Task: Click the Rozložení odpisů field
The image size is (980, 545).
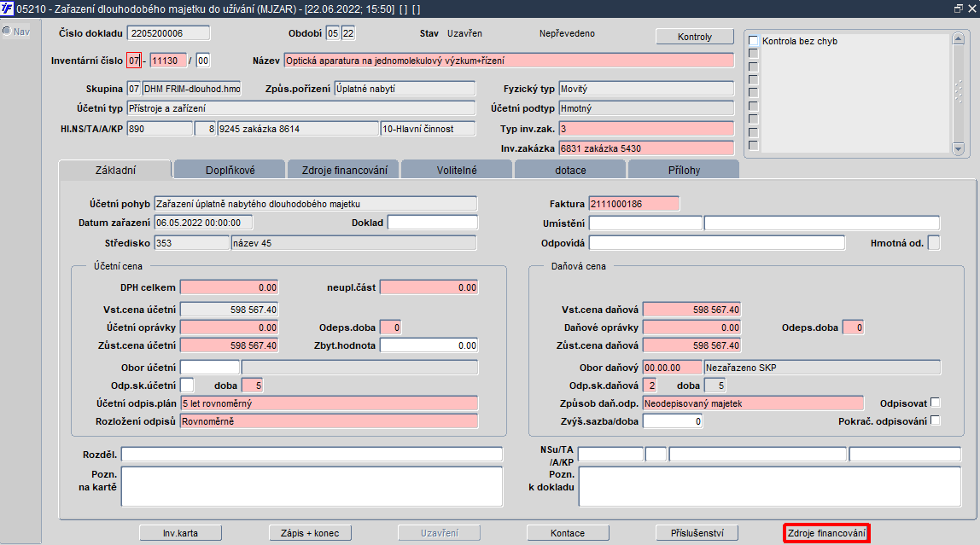Action: tap(329, 421)
